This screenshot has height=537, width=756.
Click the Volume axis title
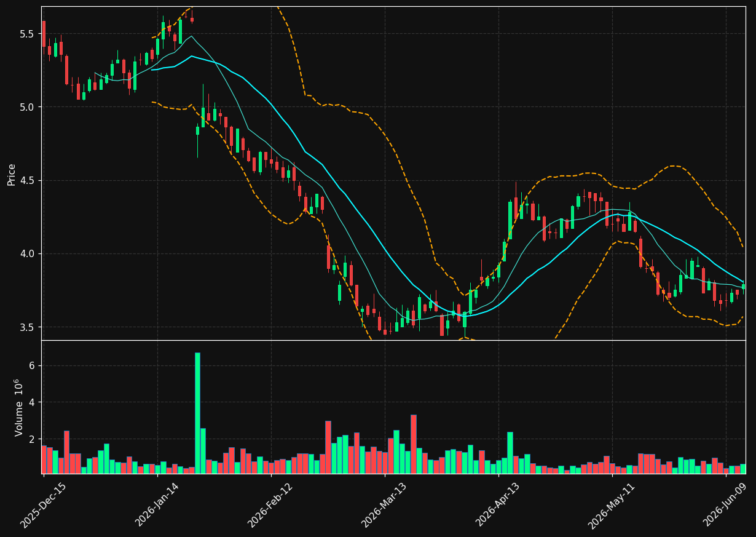point(19,407)
